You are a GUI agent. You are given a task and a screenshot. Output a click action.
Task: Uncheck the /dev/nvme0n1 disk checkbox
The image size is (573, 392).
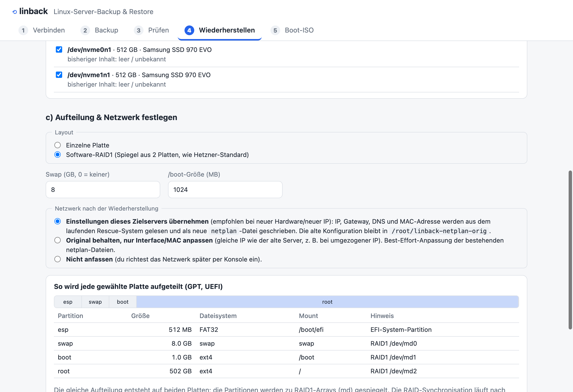[x=59, y=49]
